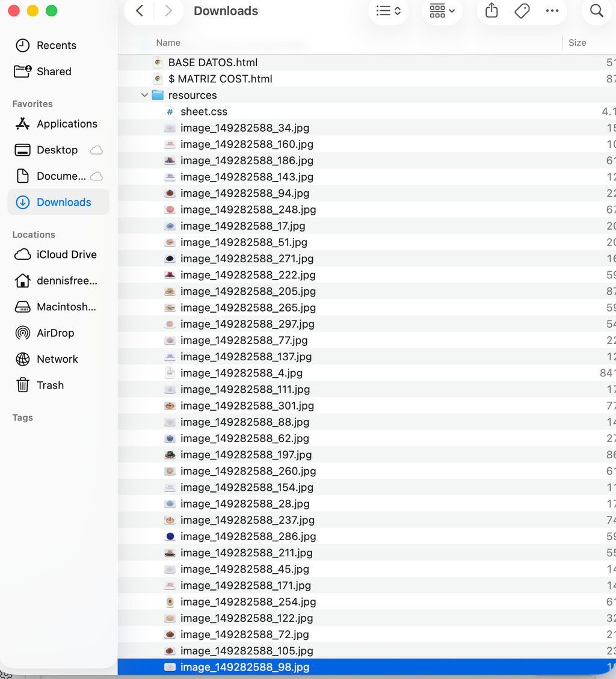Select the BASE DATOS.html file
Viewport: 616px width, 679px height.
pos(366,63)
